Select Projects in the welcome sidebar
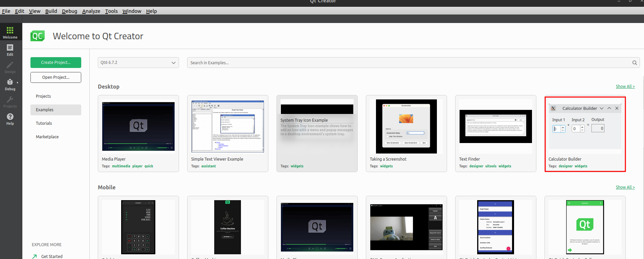Screen dimensions: 644x259 point(56,96)
